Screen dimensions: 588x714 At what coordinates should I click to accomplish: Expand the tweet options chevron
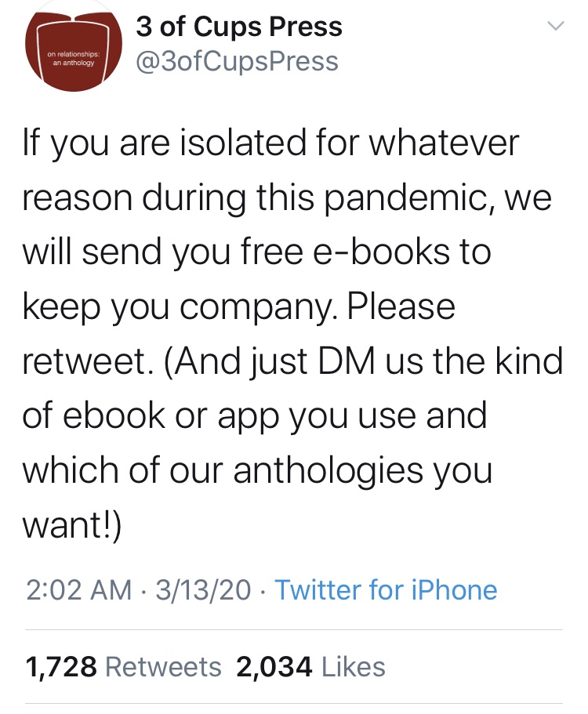[x=554, y=26]
